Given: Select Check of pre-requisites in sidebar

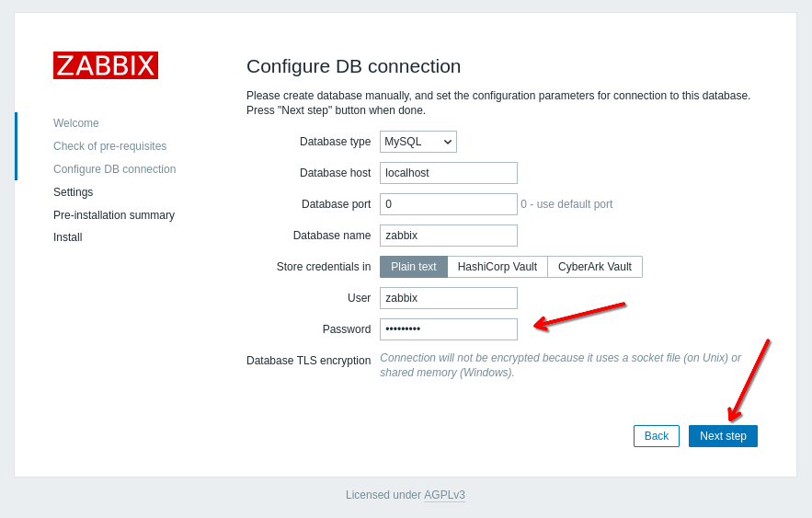Looking at the screenshot, I should [x=109, y=146].
